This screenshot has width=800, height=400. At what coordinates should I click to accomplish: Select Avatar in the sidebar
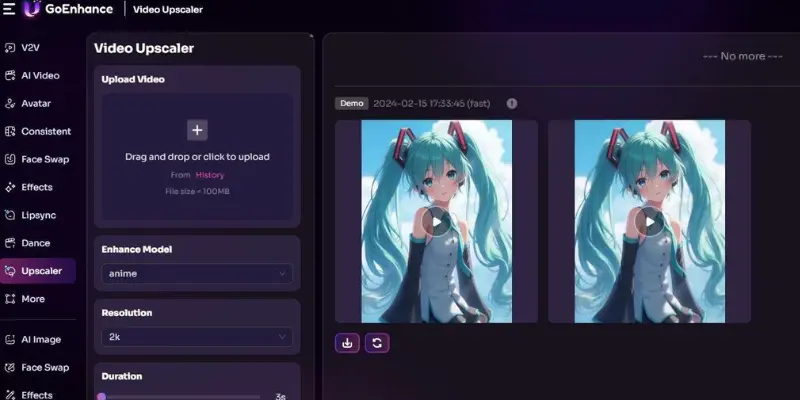[x=36, y=104]
